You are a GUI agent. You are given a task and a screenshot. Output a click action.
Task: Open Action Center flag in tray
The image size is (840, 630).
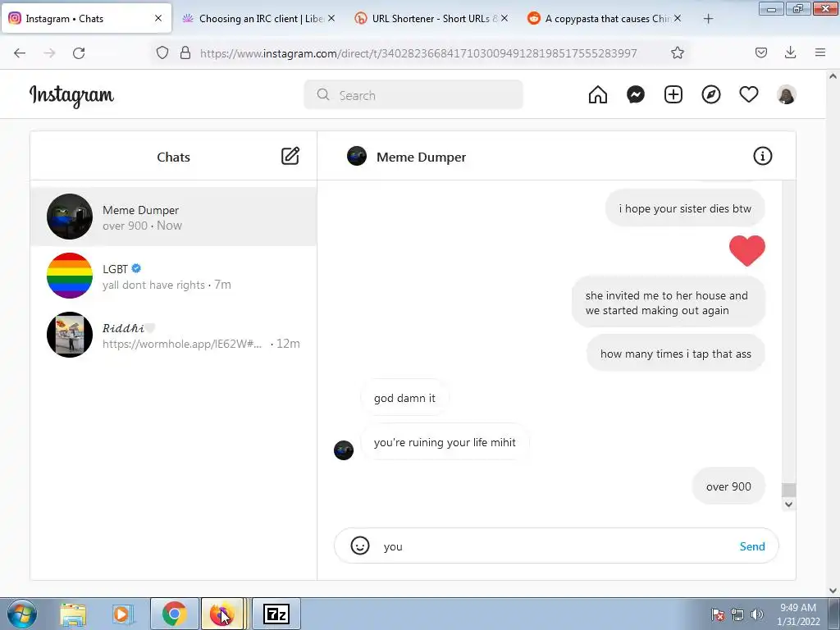tap(718, 614)
